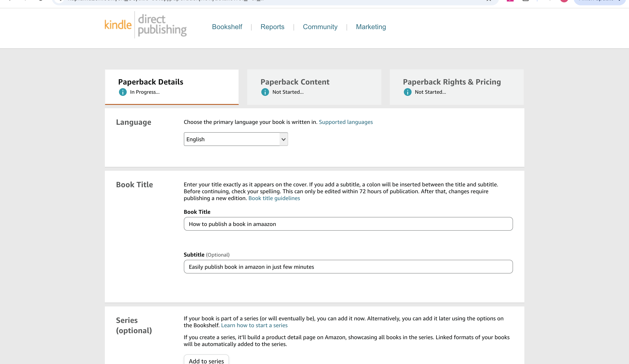
Task: Open the Supported languages link
Action: click(346, 122)
